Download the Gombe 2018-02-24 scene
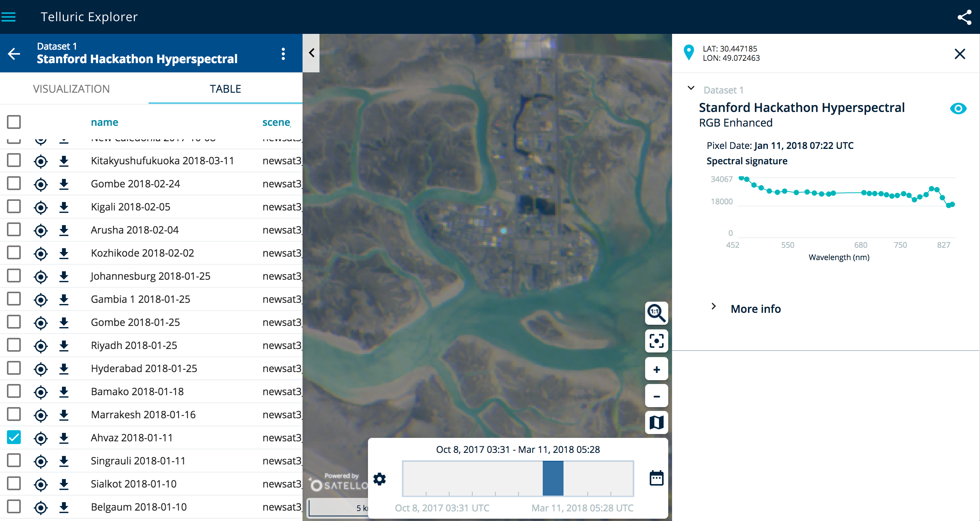 pos(64,184)
